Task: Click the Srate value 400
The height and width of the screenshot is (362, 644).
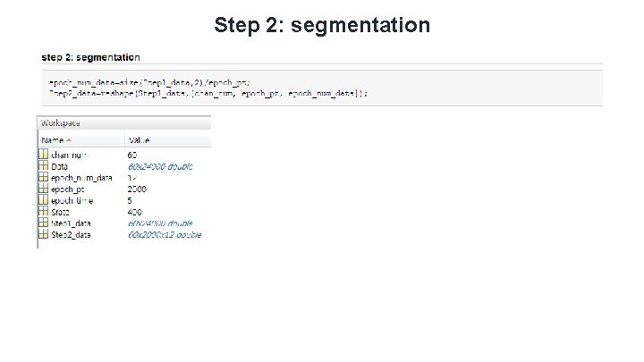Action: tap(134, 212)
